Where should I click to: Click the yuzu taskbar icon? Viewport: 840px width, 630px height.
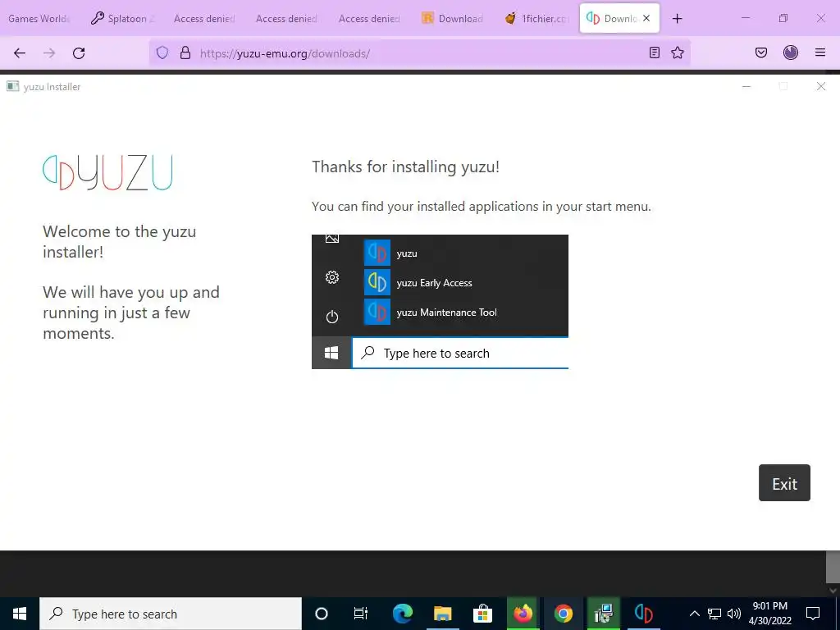[643, 614]
